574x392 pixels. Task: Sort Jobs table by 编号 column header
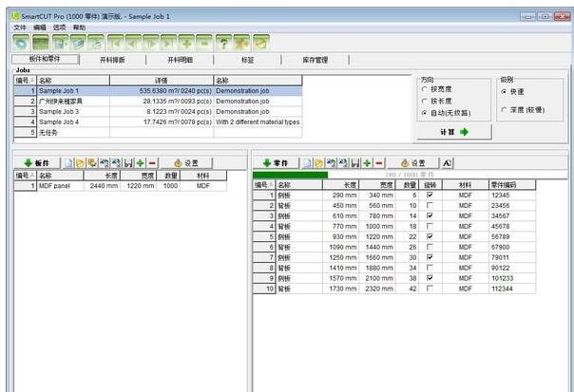25,81
